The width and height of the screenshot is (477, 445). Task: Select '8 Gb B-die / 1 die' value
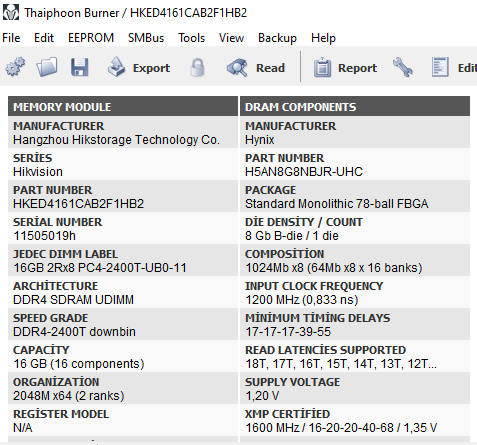click(x=292, y=236)
